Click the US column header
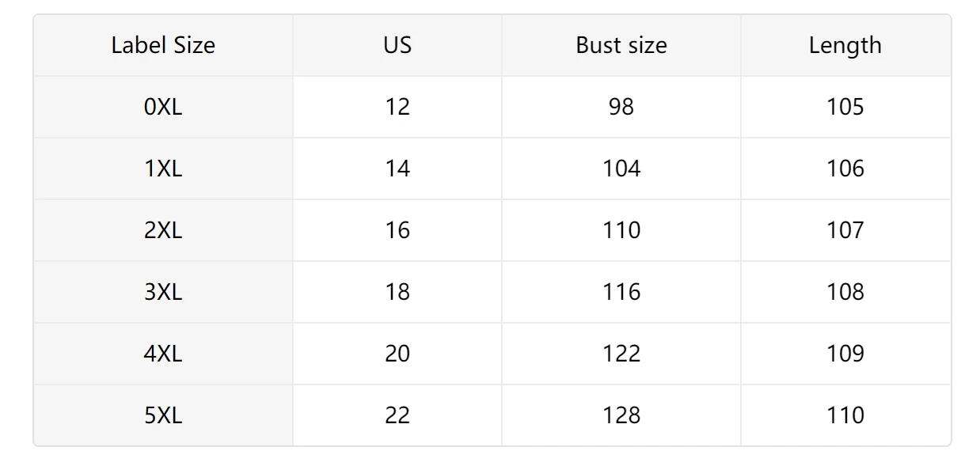The image size is (980, 462). pos(397,45)
